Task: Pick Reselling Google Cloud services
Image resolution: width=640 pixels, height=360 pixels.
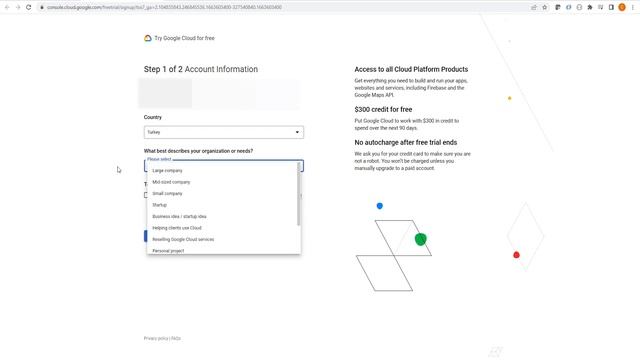Action: coord(224,239)
